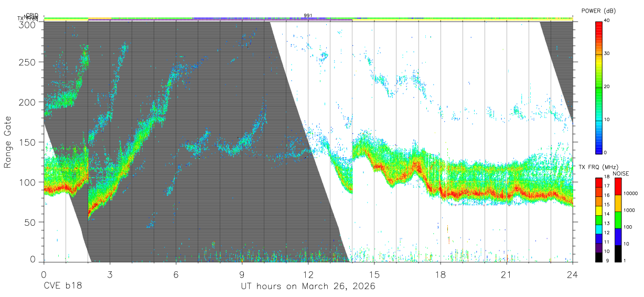Click the 100 tick on Range Gate axis
644x297 pixels.
point(28,182)
